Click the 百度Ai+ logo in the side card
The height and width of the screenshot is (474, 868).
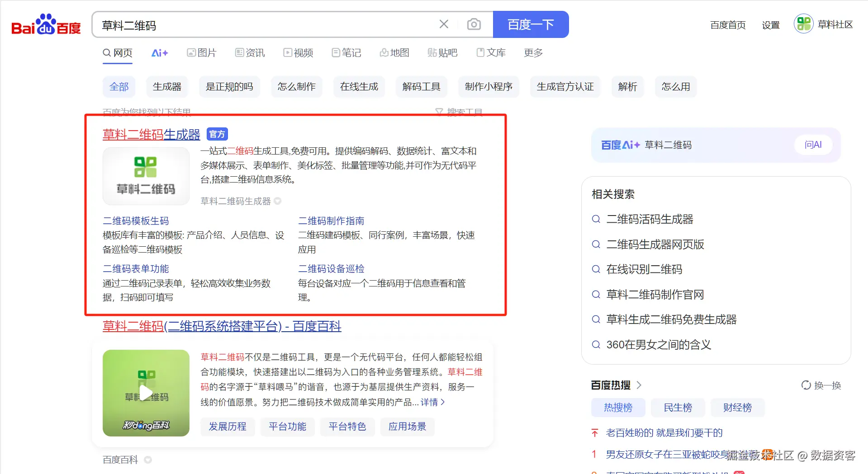coord(620,145)
